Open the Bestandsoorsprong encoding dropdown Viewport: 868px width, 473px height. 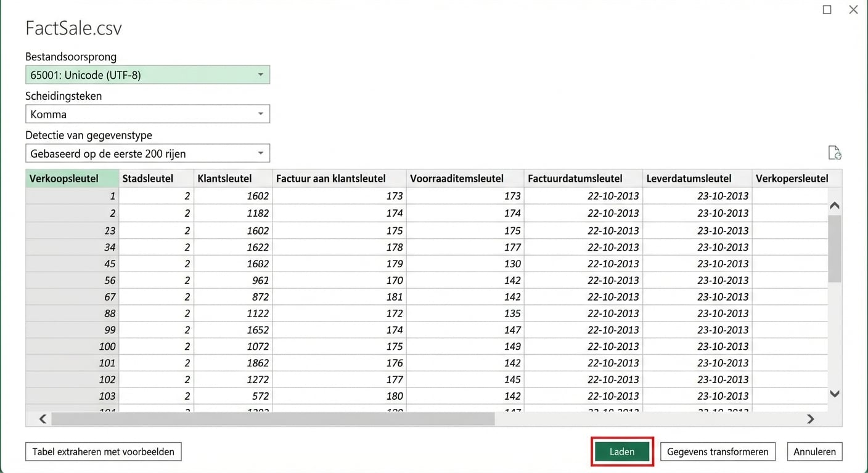click(261, 74)
